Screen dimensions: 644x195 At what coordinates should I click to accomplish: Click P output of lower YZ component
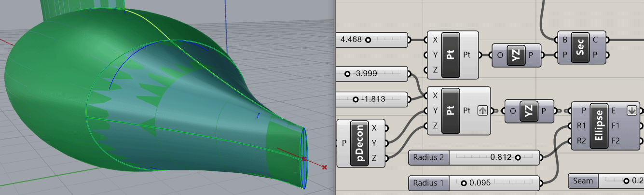click(x=544, y=111)
